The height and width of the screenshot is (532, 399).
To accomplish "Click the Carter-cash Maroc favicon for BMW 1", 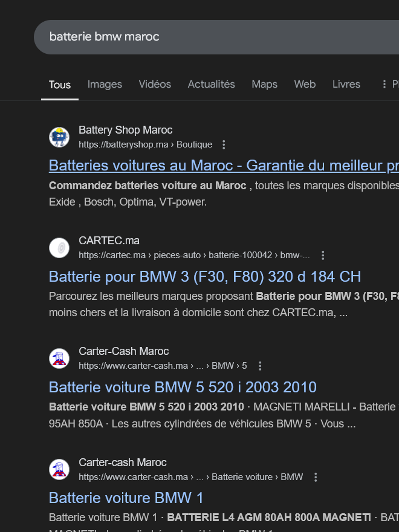I will pos(59,470).
